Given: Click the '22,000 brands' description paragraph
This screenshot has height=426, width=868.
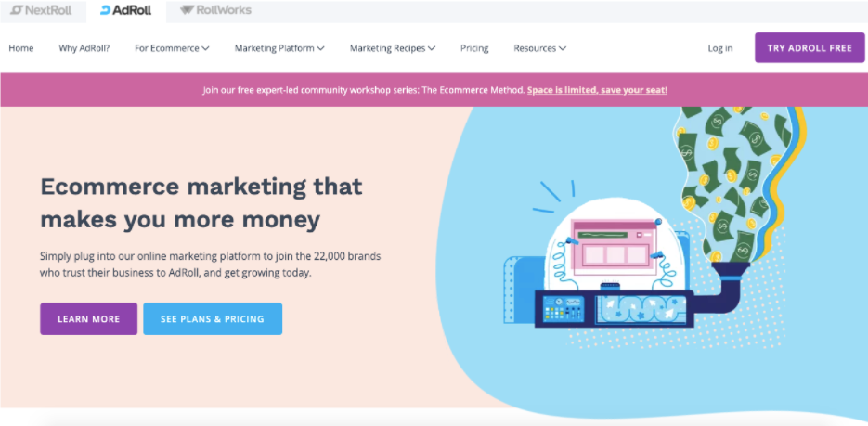Looking at the screenshot, I should [211, 265].
